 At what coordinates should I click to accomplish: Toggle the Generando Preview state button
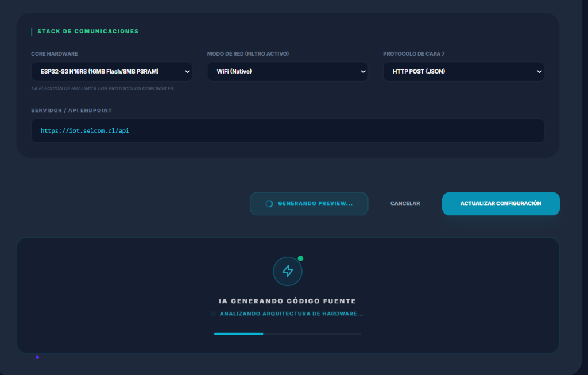coord(309,203)
